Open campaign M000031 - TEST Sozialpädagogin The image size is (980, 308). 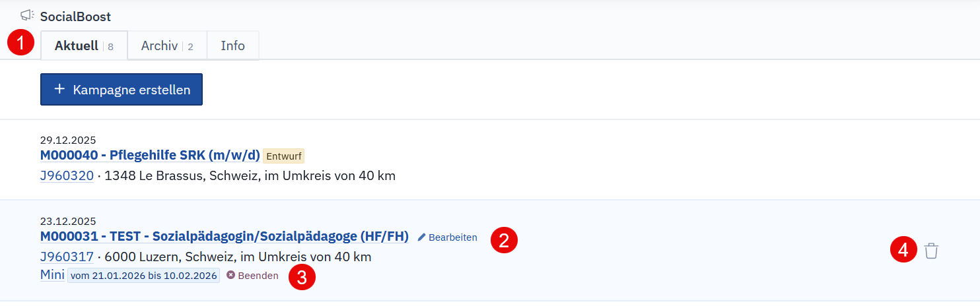(224, 236)
